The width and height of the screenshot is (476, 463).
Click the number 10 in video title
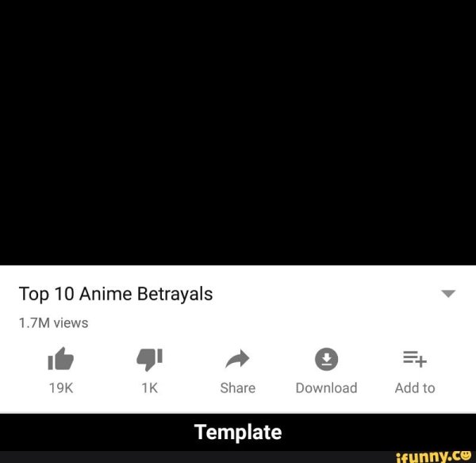pyautogui.click(x=64, y=294)
